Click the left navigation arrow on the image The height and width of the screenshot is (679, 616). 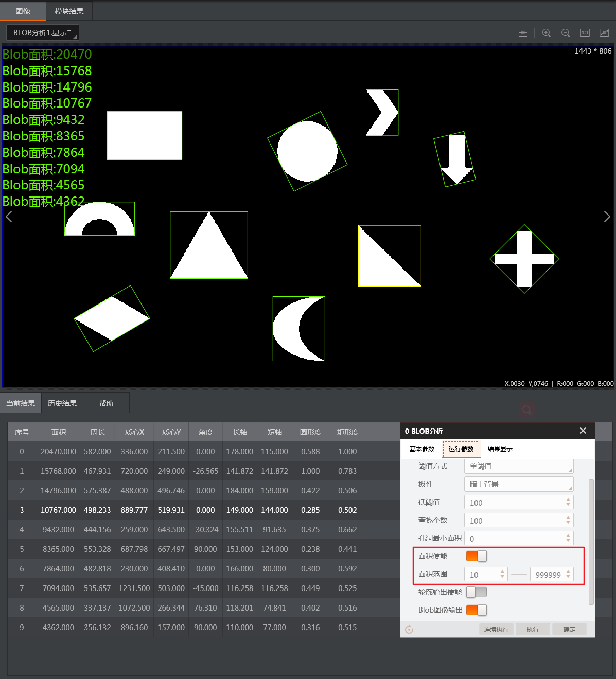point(8,217)
